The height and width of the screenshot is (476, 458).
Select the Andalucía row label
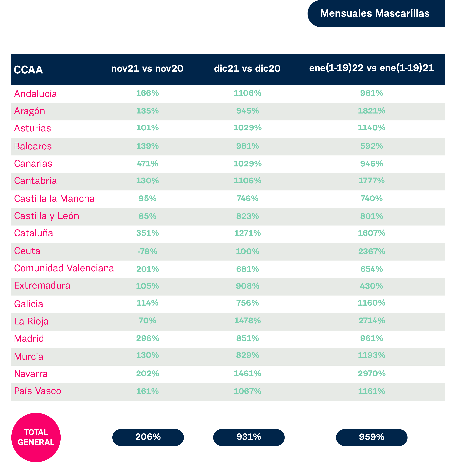point(35,94)
